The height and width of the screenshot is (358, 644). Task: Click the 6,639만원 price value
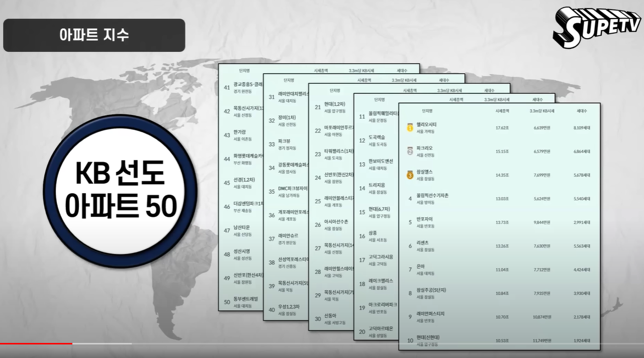click(542, 128)
